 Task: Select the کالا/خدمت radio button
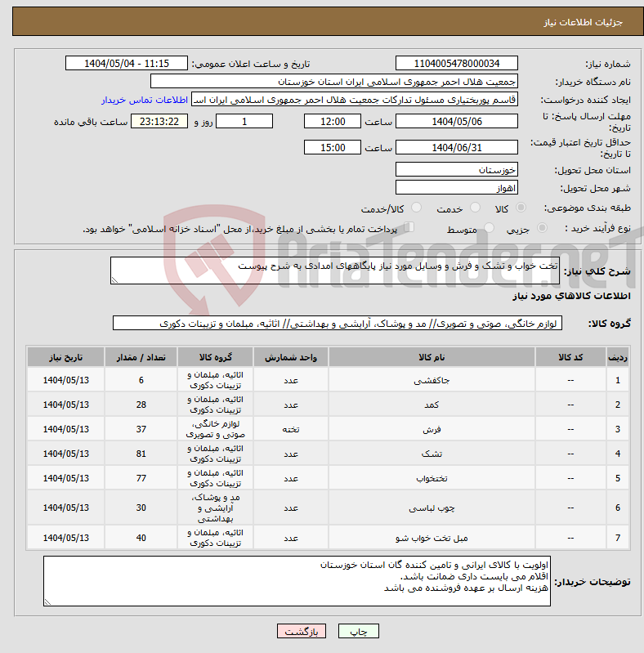tap(416, 207)
